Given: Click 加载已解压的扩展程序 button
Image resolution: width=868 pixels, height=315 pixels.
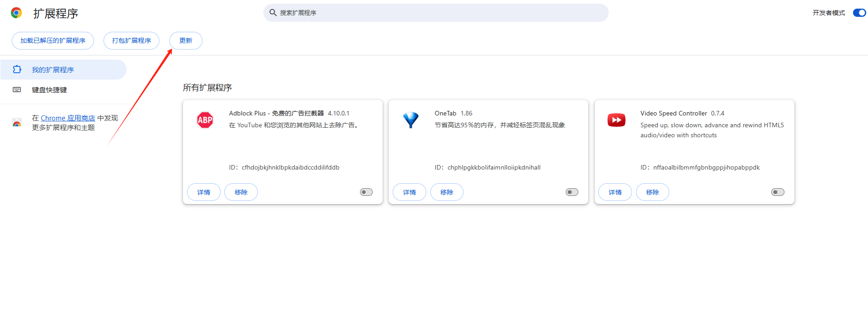Looking at the screenshot, I should [x=53, y=40].
